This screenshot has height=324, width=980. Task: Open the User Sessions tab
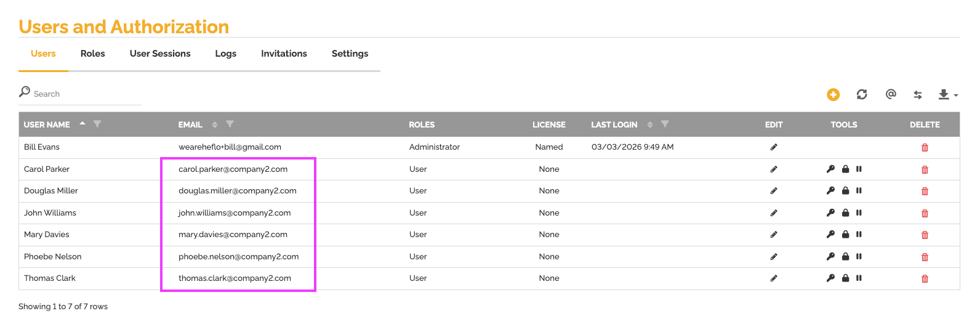point(160,54)
